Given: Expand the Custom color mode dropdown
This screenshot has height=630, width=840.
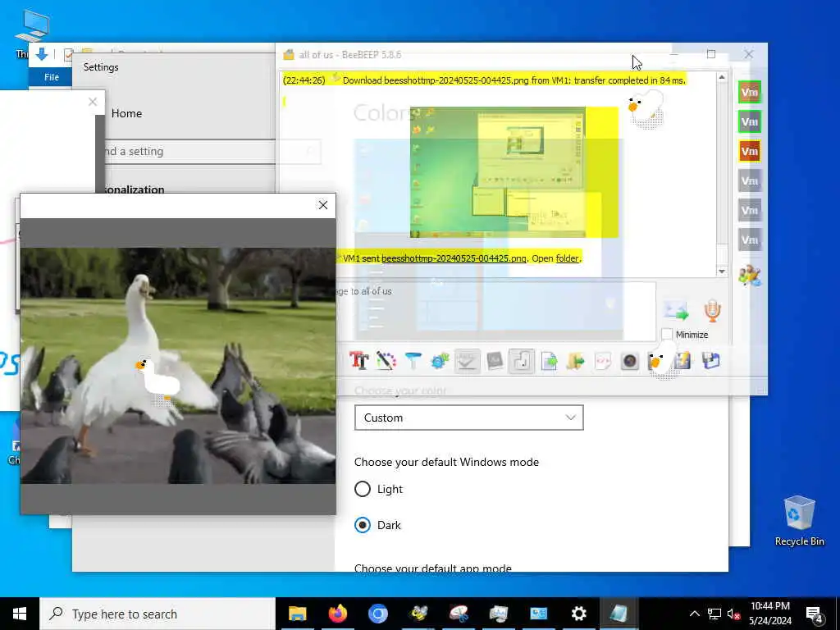Looking at the screenshot, I should click(x=468, y=418).
